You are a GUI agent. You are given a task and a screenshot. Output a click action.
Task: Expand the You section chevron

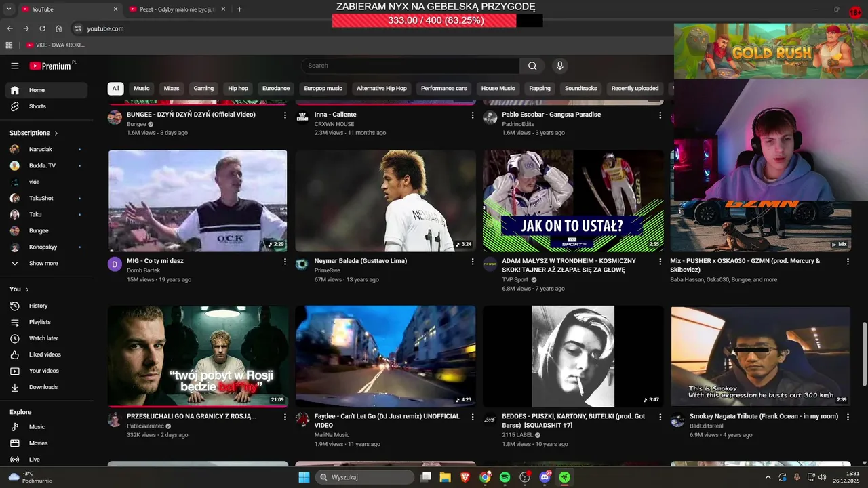point(27,290)
